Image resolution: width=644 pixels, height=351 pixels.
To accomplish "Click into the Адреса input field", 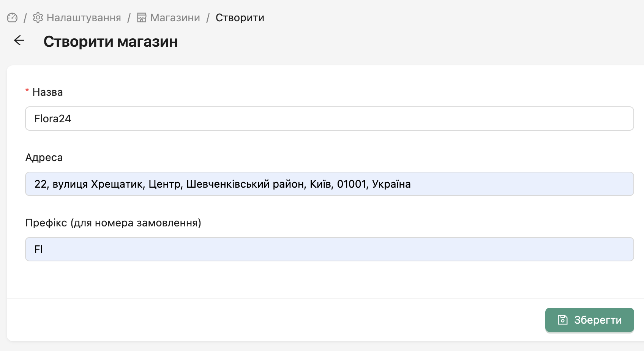I will point(329,184).
